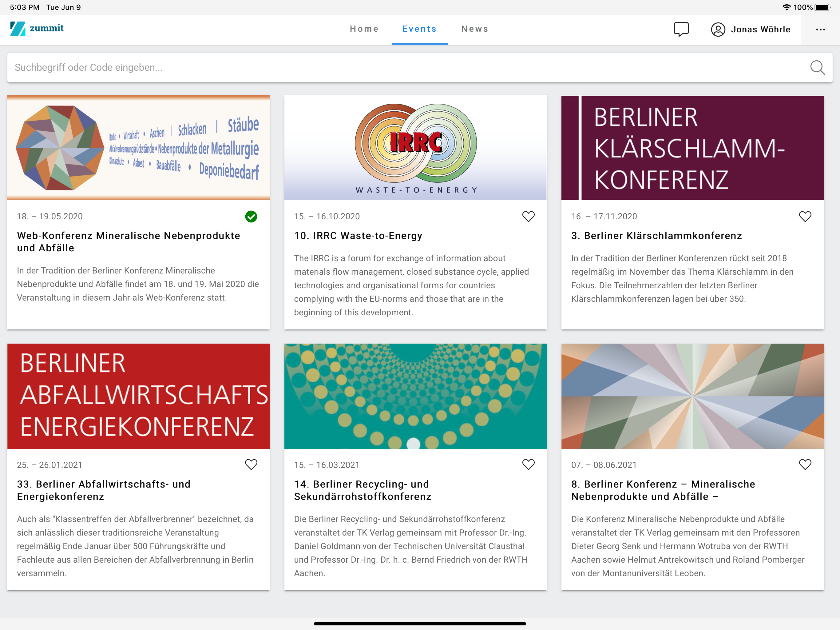
Task: Click the date 16. – 17.11.2020
Action: tap(604, 216)
